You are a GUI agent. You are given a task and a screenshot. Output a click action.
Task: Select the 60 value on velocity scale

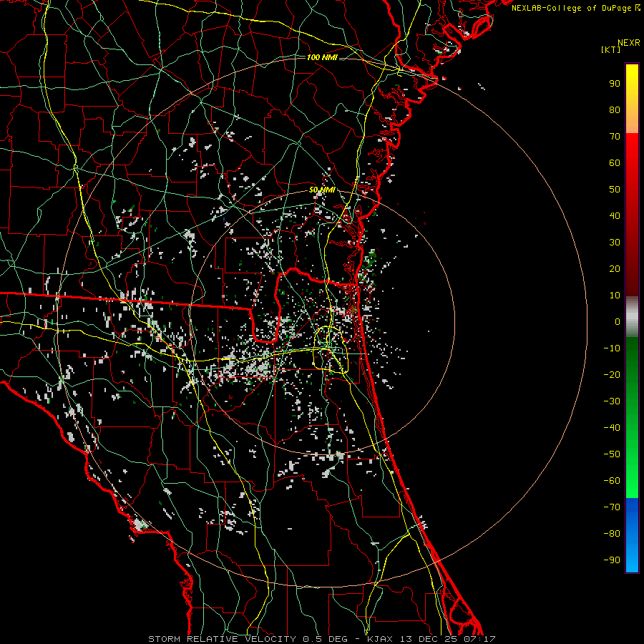[x=615, y=162]
